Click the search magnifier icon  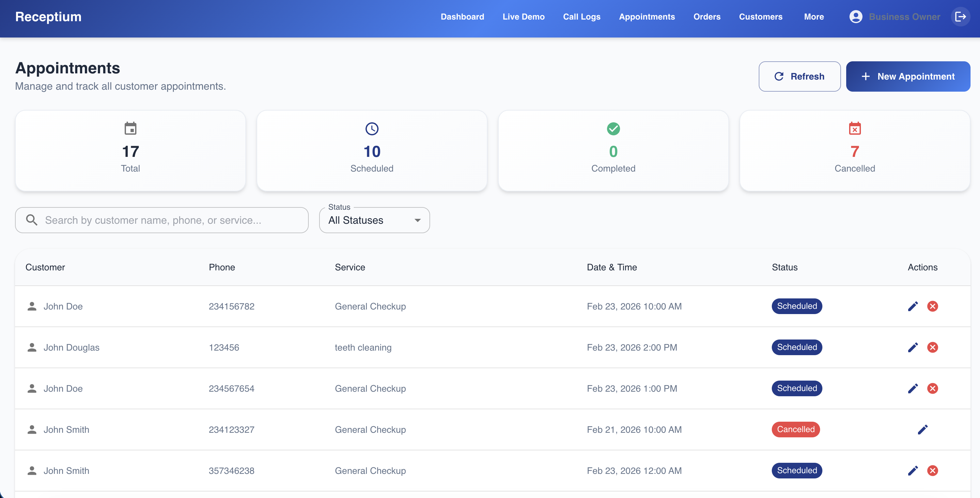click(x=32, y=220)
